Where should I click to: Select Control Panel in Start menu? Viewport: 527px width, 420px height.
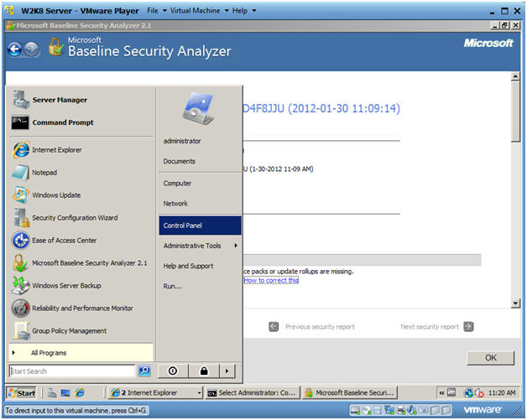click(x=200, y=226)
